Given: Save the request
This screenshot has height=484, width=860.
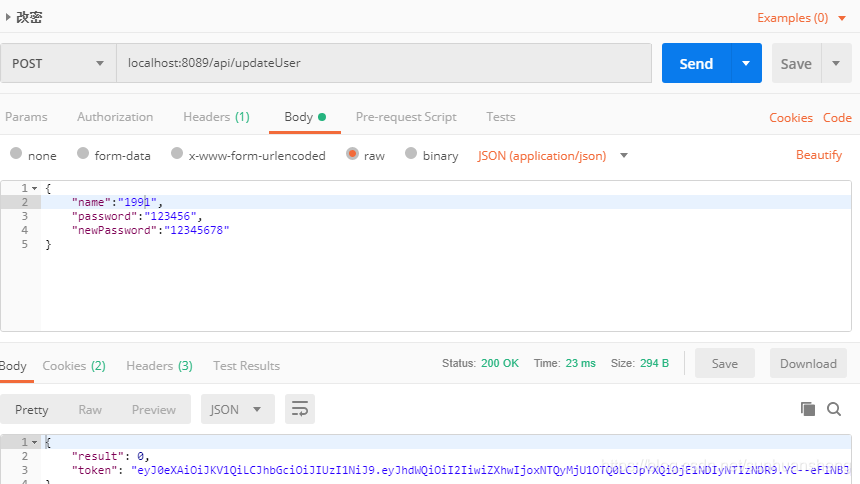Looking at the screenshot, I should [x=796, y=64].
